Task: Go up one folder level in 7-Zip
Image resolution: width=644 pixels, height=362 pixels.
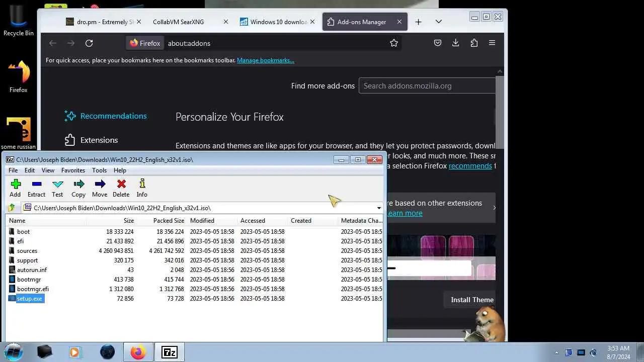Action: click(x=12, y=208)
